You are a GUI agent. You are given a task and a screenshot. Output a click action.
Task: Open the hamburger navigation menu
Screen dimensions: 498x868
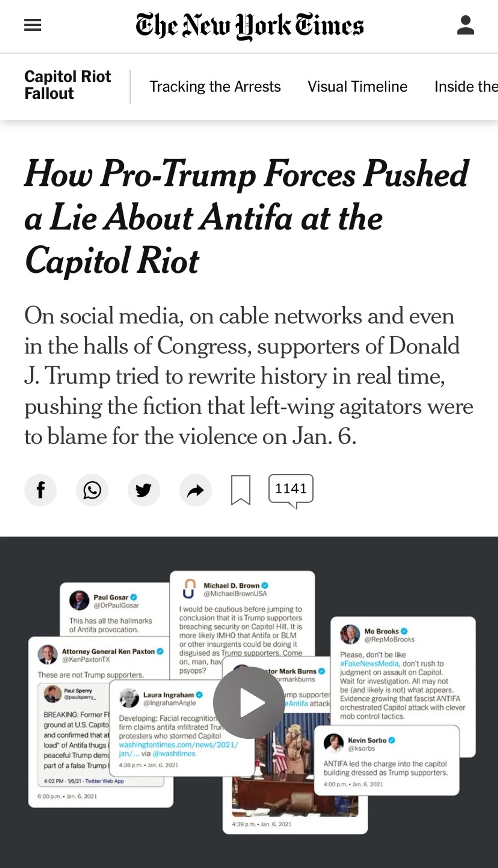click(x=33, y=25)
